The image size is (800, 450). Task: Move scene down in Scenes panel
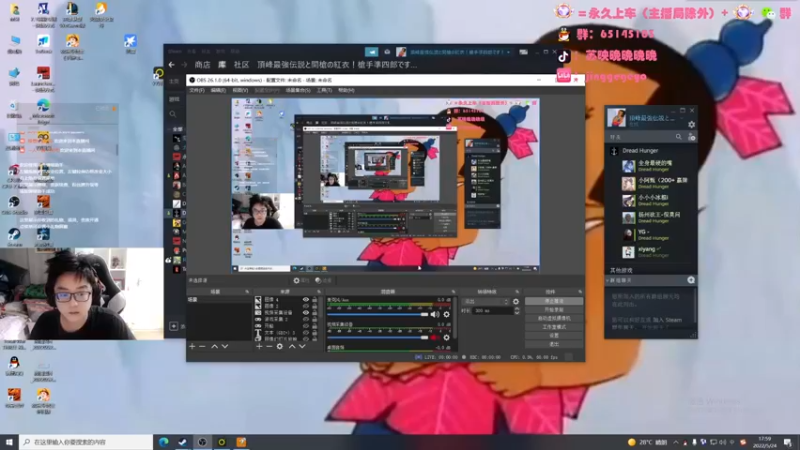point(225,346)
